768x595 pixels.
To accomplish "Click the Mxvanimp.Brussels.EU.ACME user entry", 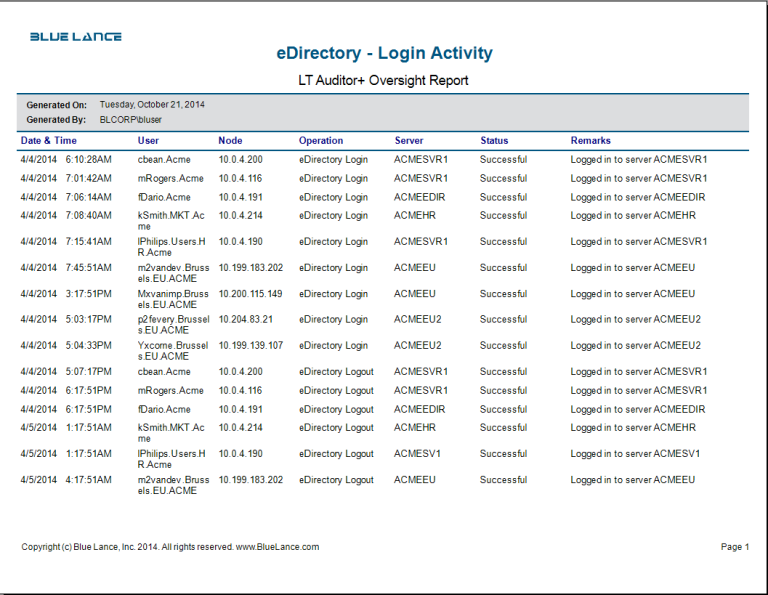I will click(173, 299).
